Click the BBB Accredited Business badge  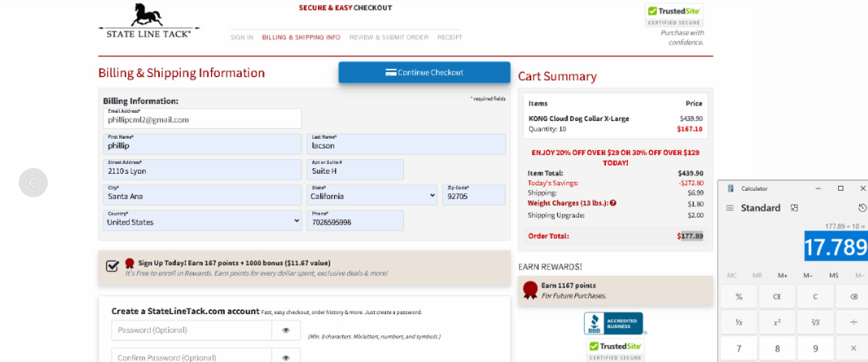click(x=613, y=323)
